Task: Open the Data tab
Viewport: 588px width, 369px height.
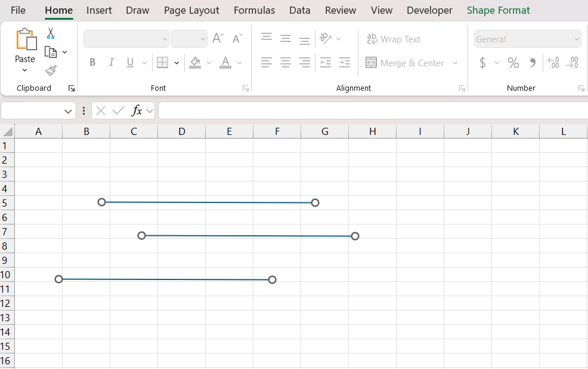Action: 299,10
